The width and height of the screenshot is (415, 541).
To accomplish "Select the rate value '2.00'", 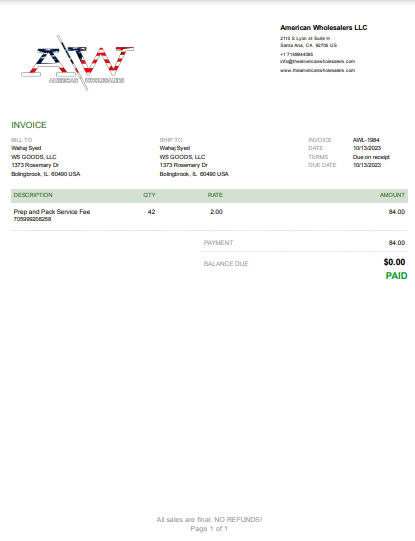I will point(216,212).
